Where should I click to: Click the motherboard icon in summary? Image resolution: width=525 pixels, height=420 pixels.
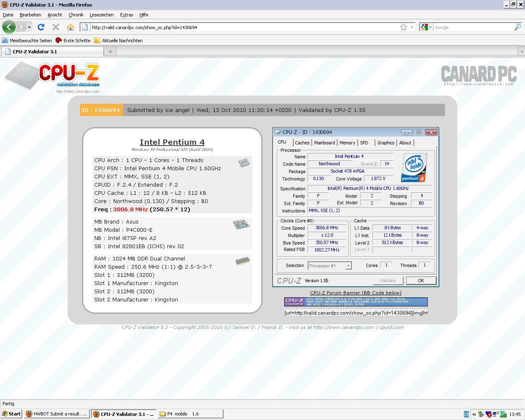241,224
